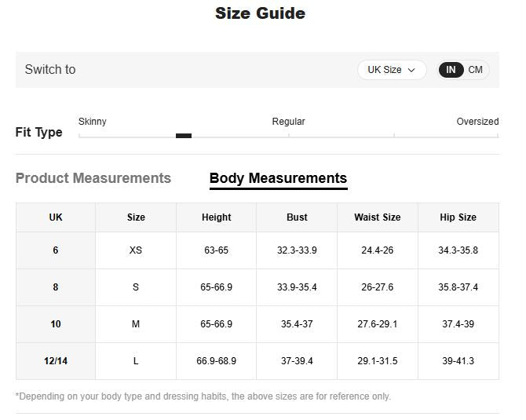Click the Fit Type slider marker
Image resolution: width=526 pixels, height=420 pixels.
pos(184,136)
